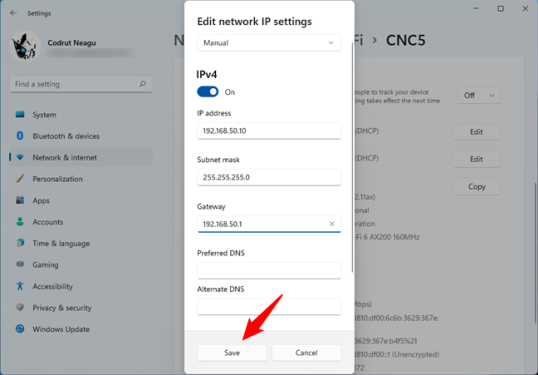Focus the IP address field
Screen dimensions: 538x375
[x=269, y=131]
